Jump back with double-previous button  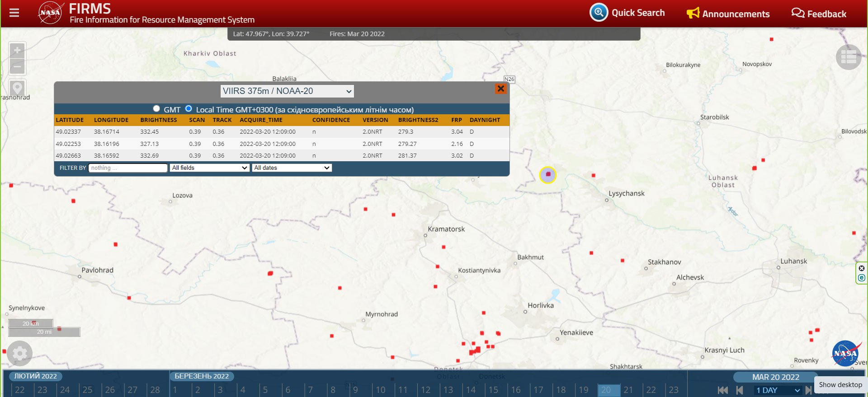tap(723, 390)
